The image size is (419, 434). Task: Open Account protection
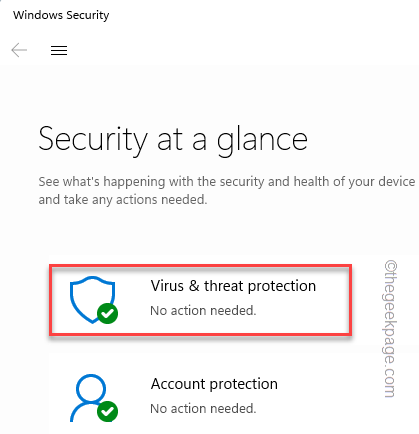[214, 384]
